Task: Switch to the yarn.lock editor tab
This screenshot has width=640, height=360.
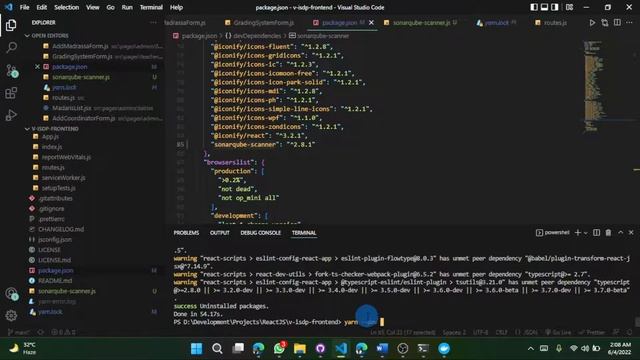Action: tap(496, 23)
